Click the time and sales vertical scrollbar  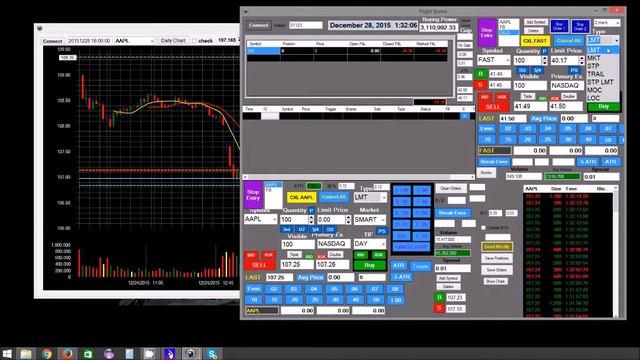(x=616, y=251)
